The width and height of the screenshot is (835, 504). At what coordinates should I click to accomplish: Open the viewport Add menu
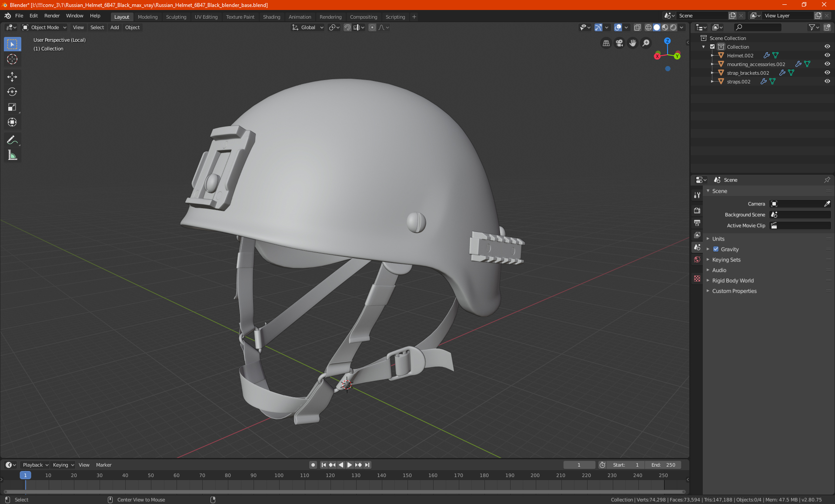[114, 27]
